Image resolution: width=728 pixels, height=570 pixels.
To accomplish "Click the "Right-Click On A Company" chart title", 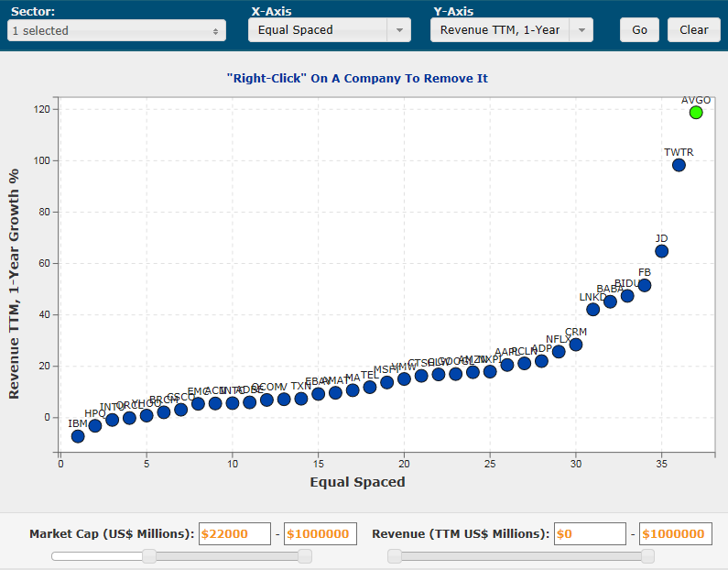I will pos(357,78).
